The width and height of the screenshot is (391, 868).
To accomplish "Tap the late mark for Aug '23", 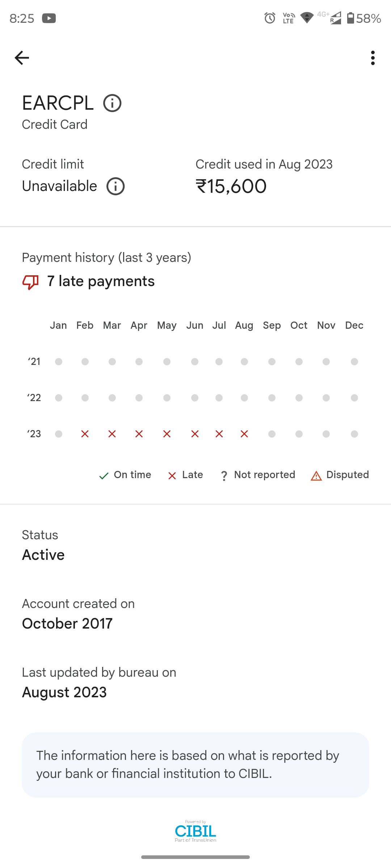I will (x=244, y=434).
